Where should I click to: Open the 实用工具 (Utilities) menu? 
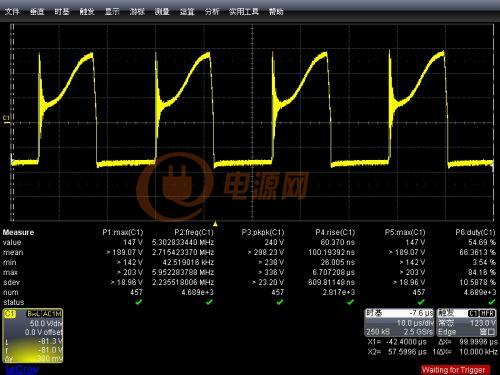(x=244, y=12)
